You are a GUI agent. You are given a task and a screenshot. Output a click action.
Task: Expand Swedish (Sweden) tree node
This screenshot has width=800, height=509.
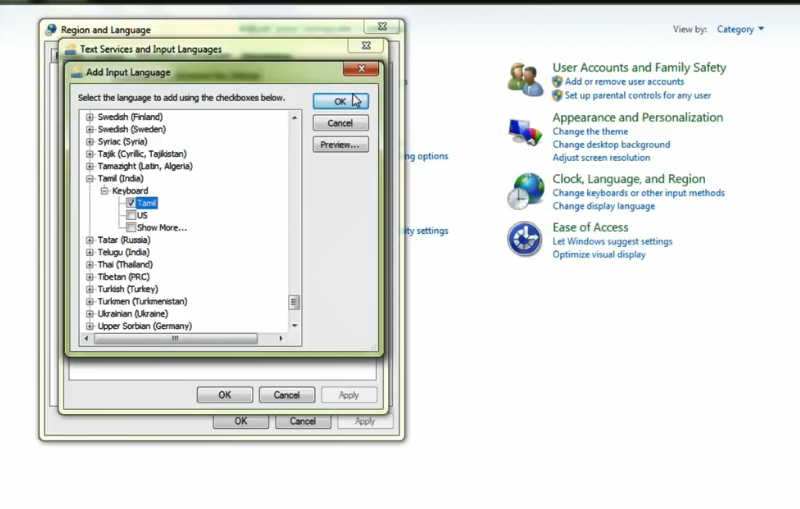[x=90, y=129]
